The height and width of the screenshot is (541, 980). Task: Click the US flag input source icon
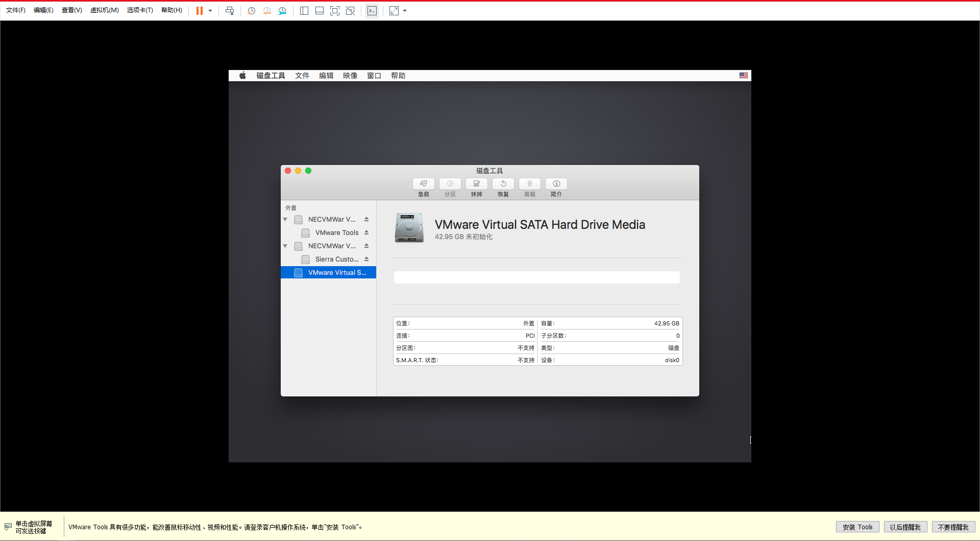pos(744,76)
